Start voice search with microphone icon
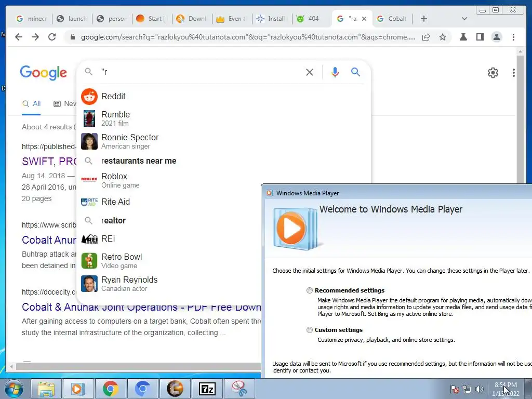Image resolution: width=532 pixels, height=399 pixels. pyautogui.click(x=335, y=72)
